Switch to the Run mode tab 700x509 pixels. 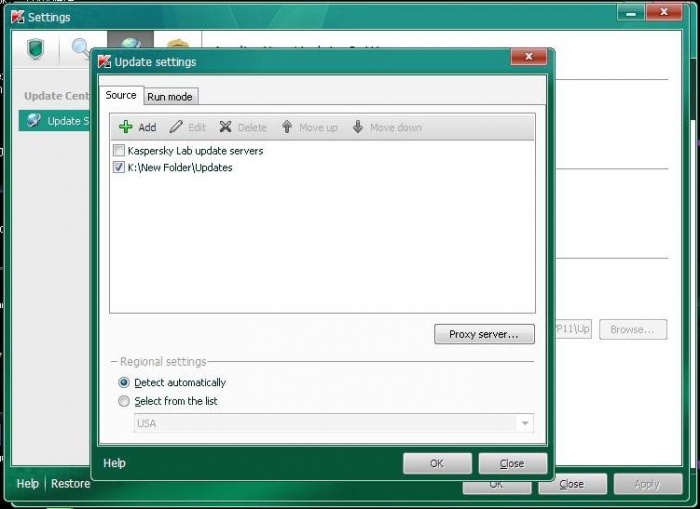tap(170, 96)
